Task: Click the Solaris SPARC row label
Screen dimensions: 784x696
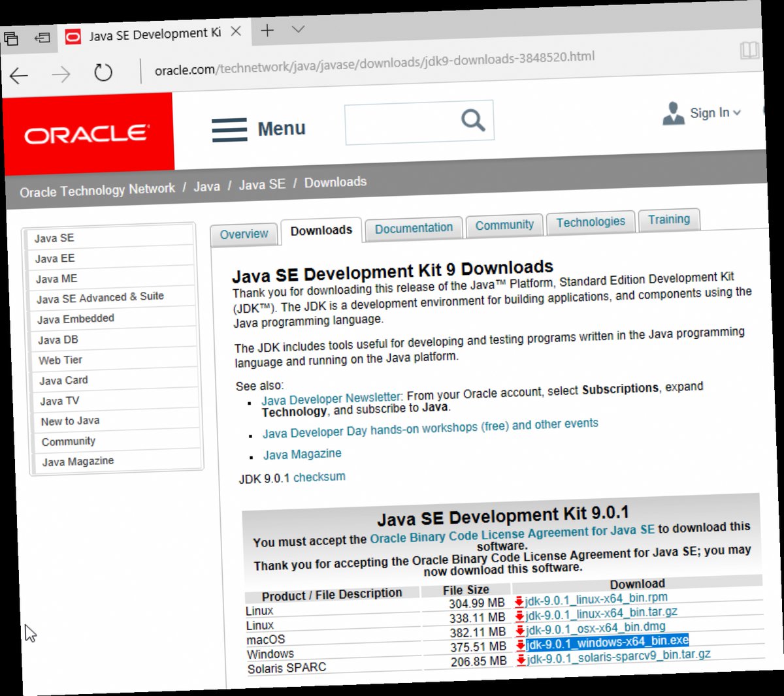Action: coord(287,668)
